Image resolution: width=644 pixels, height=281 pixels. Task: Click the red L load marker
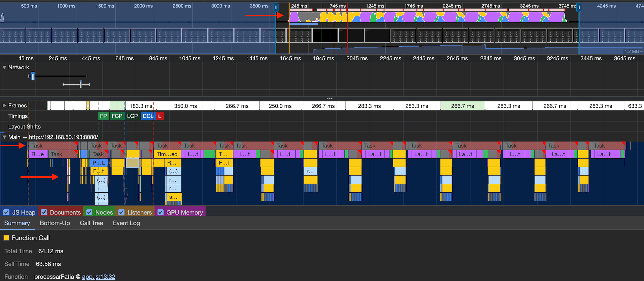[160, 116]
